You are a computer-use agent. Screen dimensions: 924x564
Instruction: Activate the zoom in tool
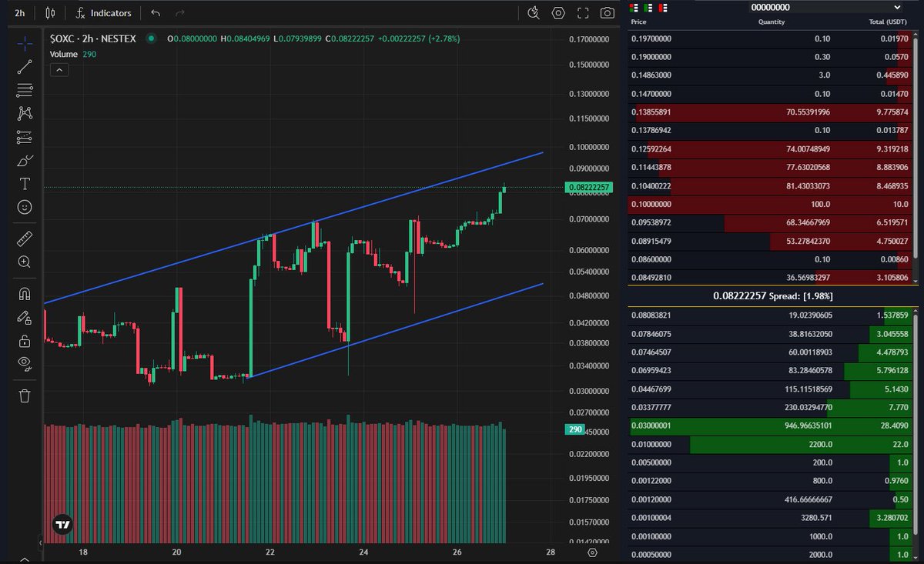(x=25, y=262)
